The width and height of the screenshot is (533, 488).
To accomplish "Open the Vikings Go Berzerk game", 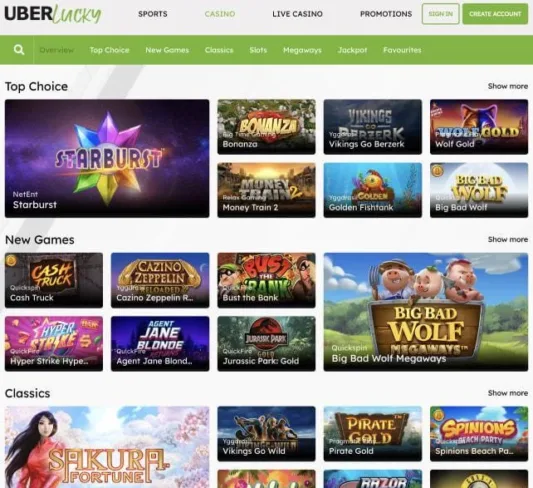I will tap(373, 127).
